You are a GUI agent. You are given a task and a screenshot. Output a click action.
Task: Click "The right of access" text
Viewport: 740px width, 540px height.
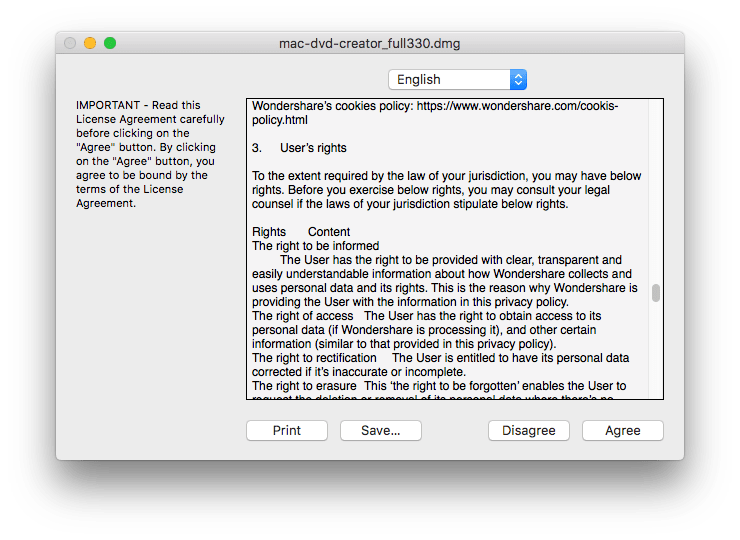[x=301, y=316]
